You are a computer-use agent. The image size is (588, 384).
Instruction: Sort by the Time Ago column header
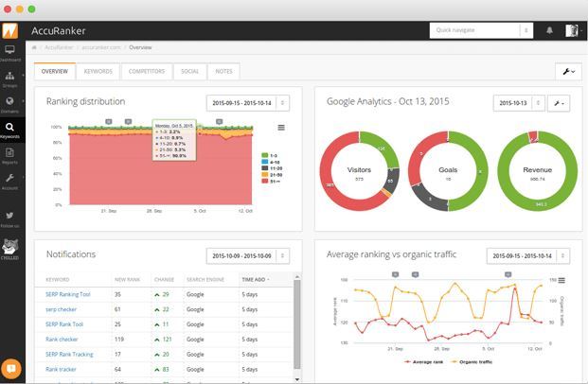tap(256, 279)
